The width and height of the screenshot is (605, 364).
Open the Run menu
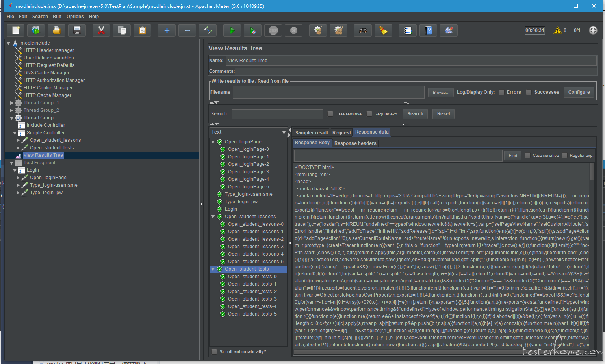point(57,17)
